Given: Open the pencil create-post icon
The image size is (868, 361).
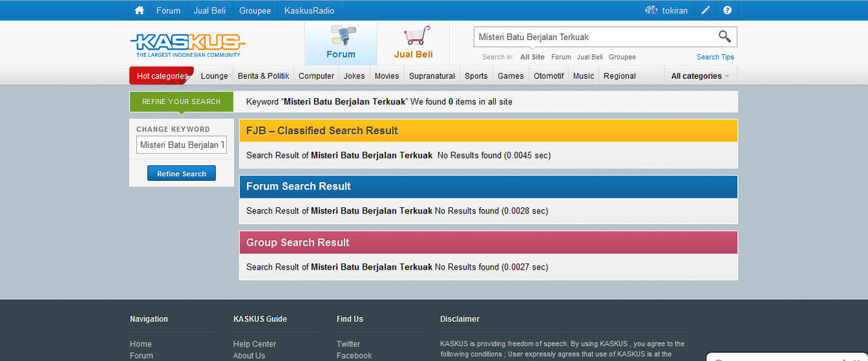Looking at the screenshot, I should coord(706,10).
